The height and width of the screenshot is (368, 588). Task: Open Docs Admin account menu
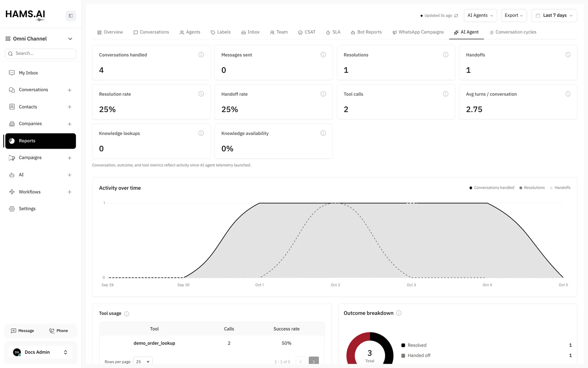[40, 352]
